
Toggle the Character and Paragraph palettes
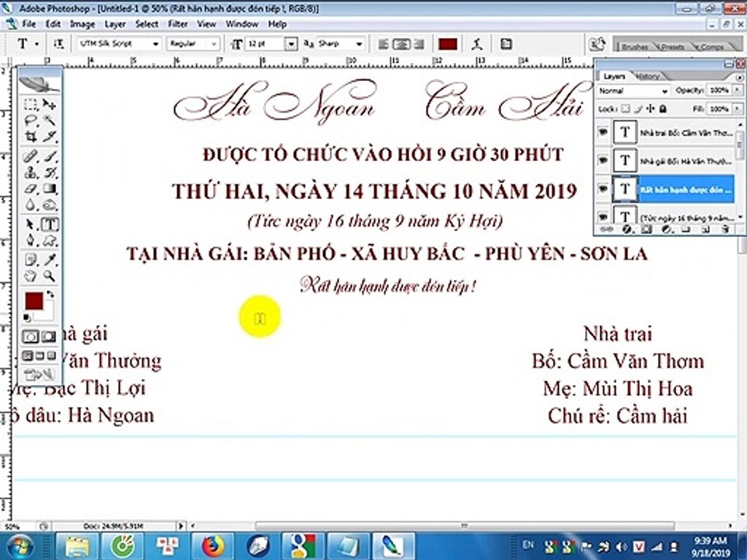click(506, 44)
